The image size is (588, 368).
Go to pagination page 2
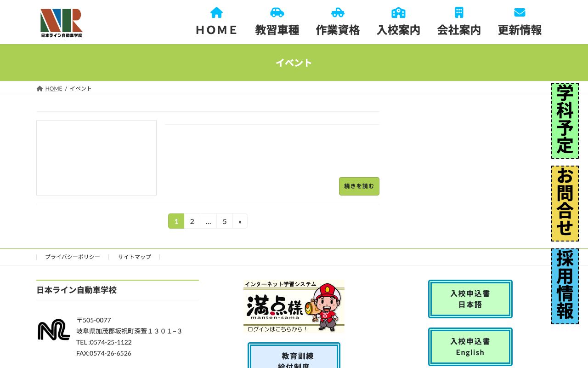pyautogui.click(x=192, y=221)
